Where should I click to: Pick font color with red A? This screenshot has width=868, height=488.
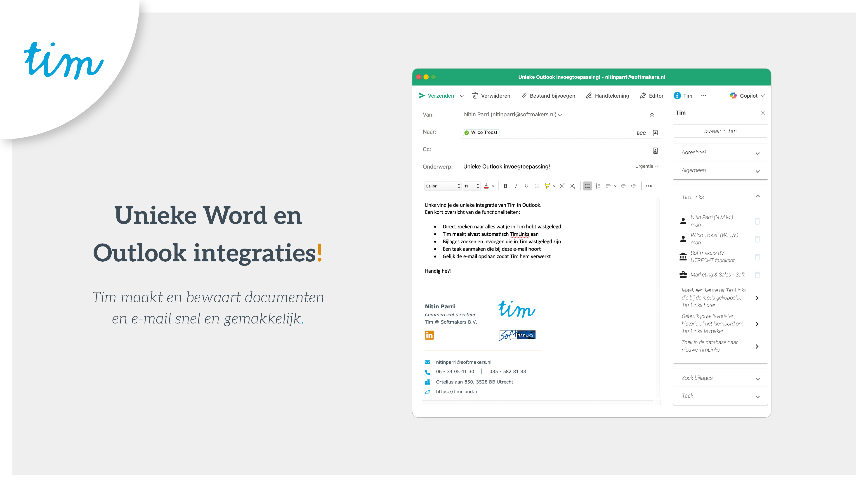pyautogui.click(x=486, y=186)
